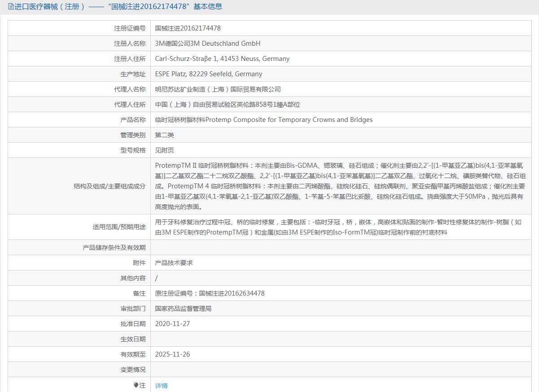The width and height of the screenshot is (539, 392).
Task: Click the page title 进口医疗器械（注册）基本信息
Action: (118, 6)
